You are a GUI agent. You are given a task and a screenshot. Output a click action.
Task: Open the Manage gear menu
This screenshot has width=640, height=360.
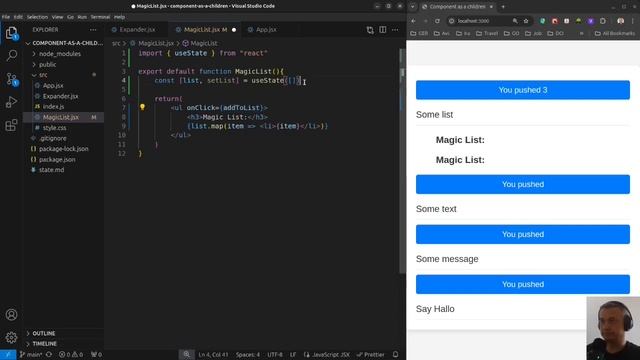point(11,338)
